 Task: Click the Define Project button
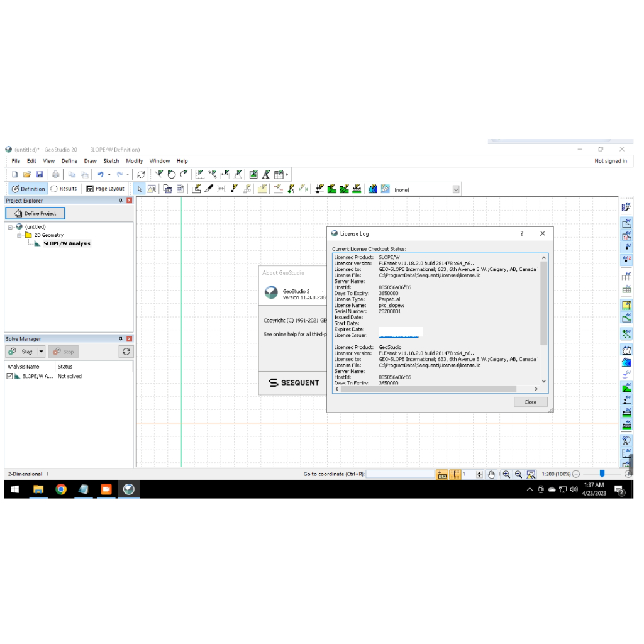(x=35, y=213)
